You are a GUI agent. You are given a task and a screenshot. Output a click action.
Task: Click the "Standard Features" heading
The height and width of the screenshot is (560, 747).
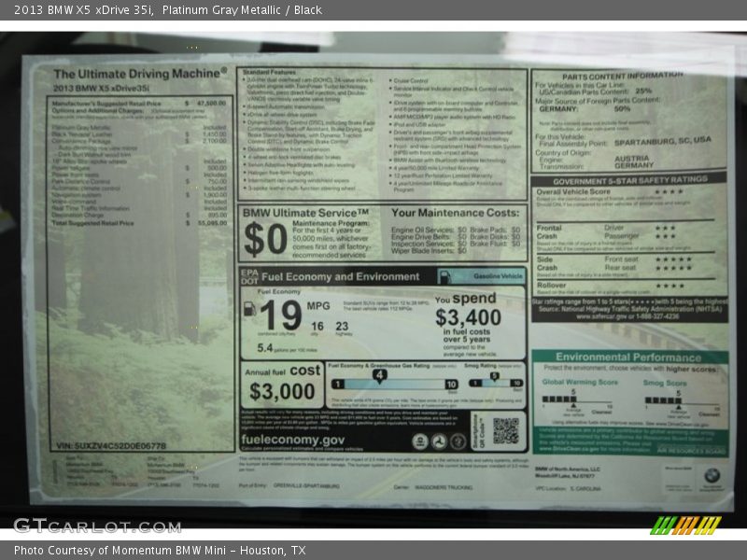[269, 72]
